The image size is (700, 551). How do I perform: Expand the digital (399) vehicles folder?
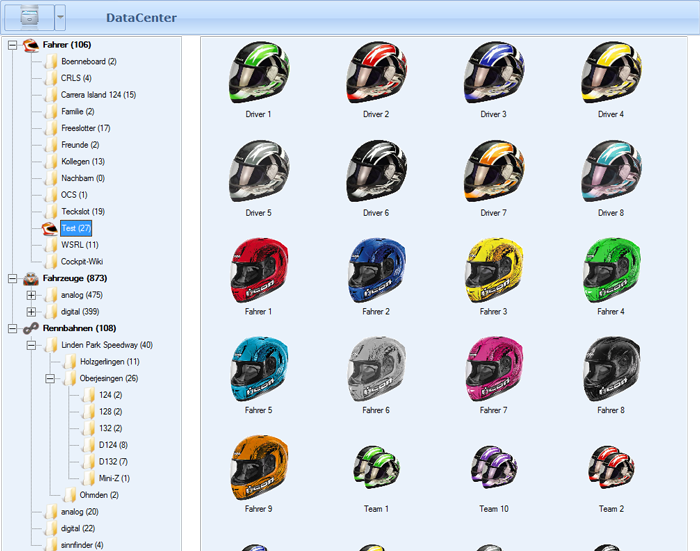pos(31,312)
